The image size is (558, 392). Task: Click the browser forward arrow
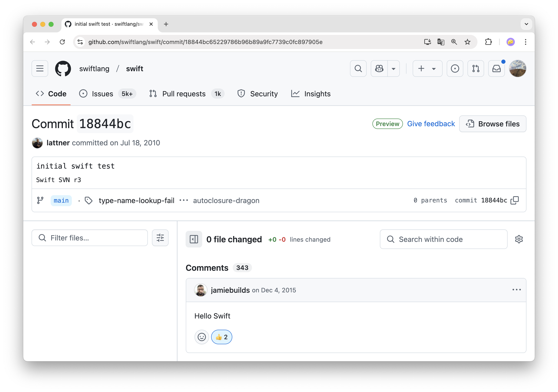coord(47,42)
